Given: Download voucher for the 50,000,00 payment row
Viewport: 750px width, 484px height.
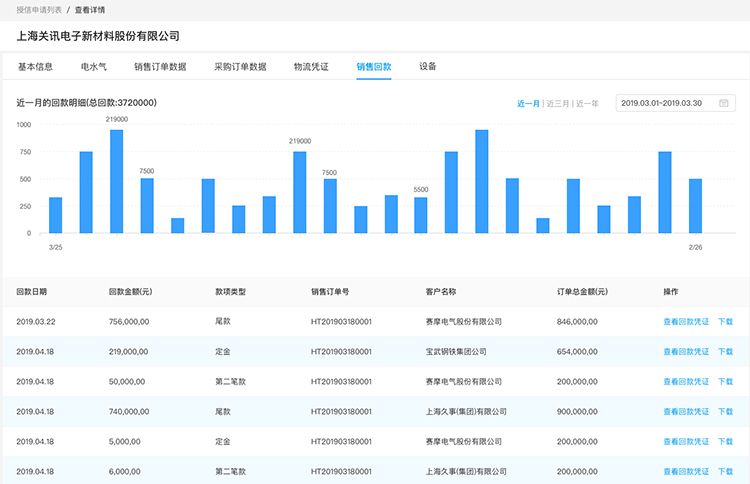Looking at the screenshot, I should coord(725,382).
